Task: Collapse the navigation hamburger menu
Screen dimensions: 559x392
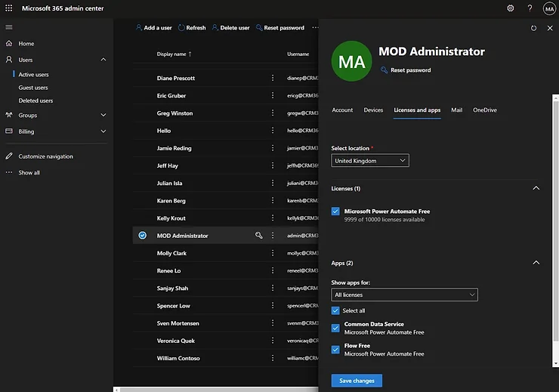Action: (x=9, y=27)
